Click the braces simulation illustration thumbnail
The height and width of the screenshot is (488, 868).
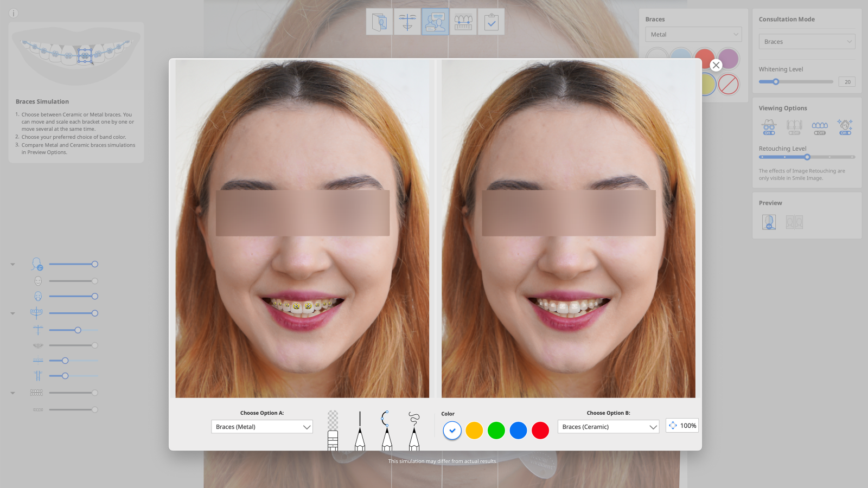coord(76,56)
